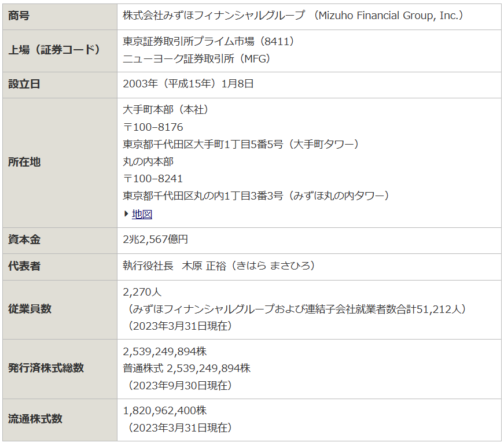This screenshot has width=504, height=446.
Task: Click 大手町本部（本社）line
Action: tap(165, 110)
